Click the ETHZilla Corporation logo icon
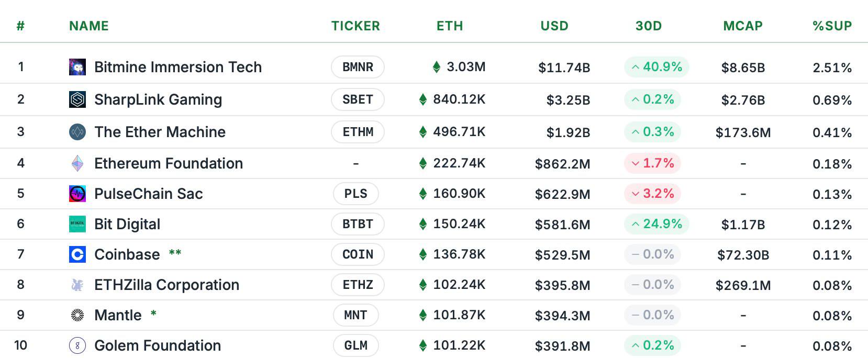Viewport: 868px width, 358px height. click(77, 285)
